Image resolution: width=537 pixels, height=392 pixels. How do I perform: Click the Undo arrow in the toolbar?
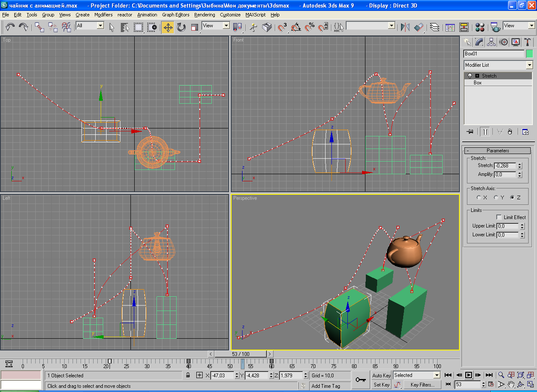coord(10,27)
